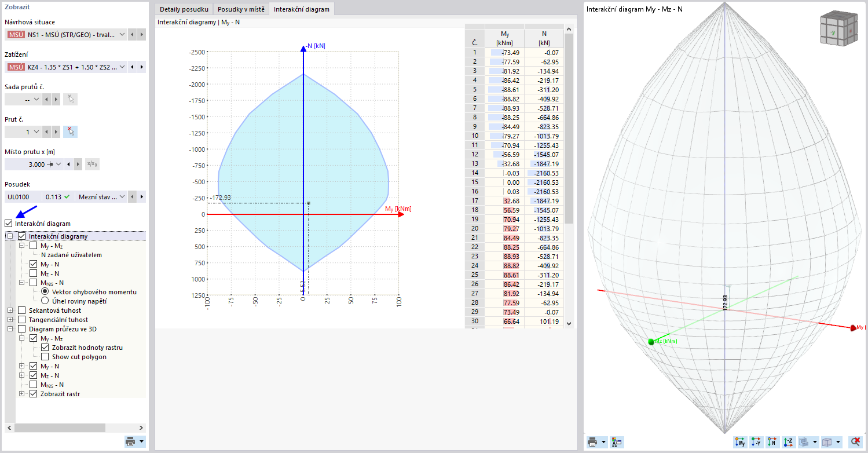Open the solid display mode dropdown arrow
Screen dimensions: 868x453
click(x=815, y=442)
